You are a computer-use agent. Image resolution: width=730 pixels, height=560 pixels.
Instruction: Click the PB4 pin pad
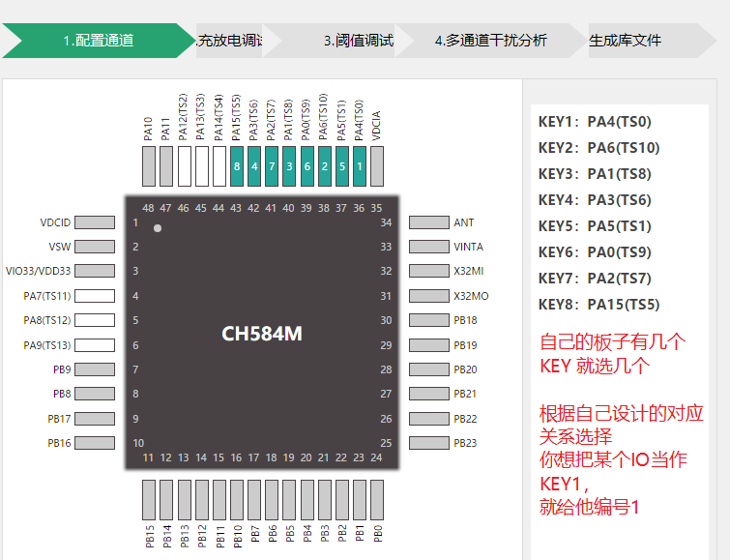[307, 500]
